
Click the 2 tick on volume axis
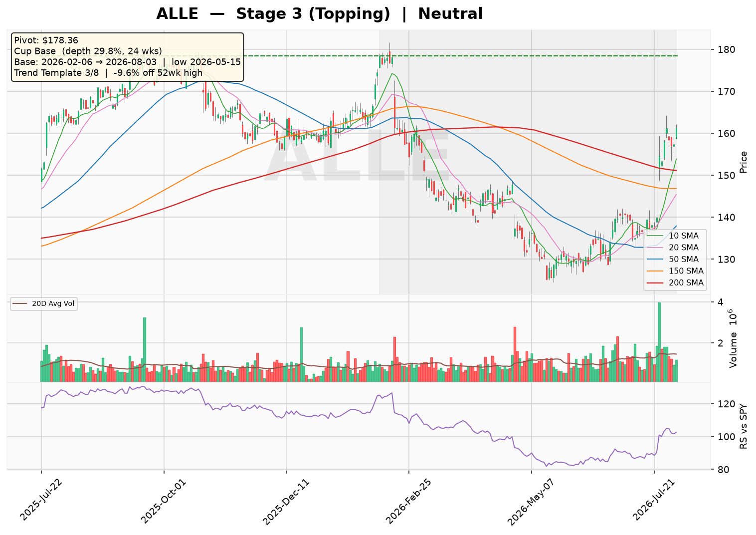pyautogui.click(x=721, y=343)
